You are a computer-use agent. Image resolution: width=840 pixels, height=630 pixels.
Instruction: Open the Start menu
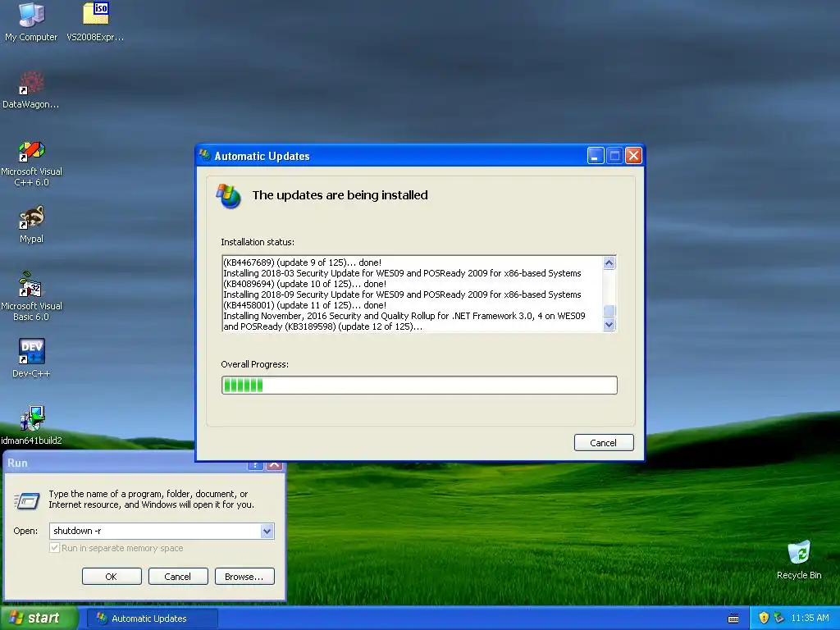pos(39,618)
